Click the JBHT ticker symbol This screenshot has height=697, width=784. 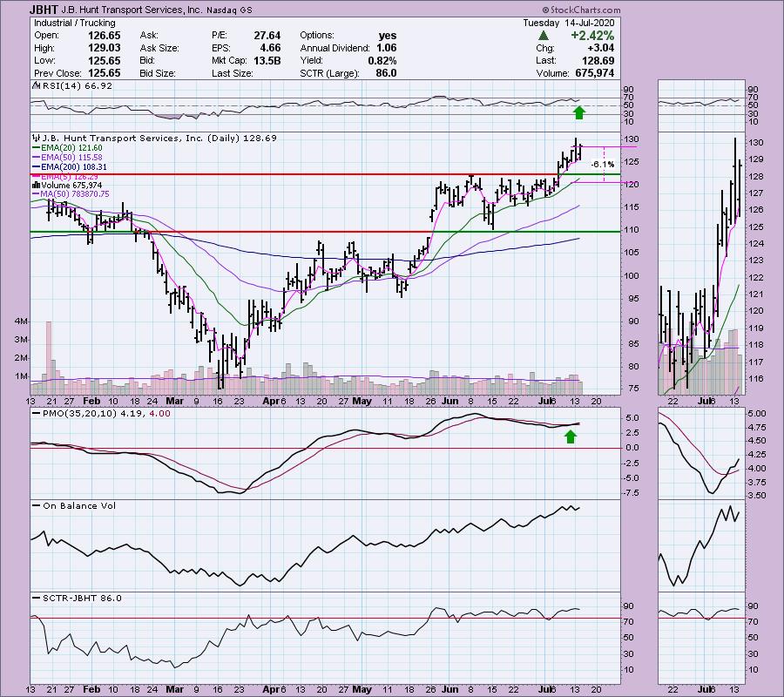click(44, 10)
